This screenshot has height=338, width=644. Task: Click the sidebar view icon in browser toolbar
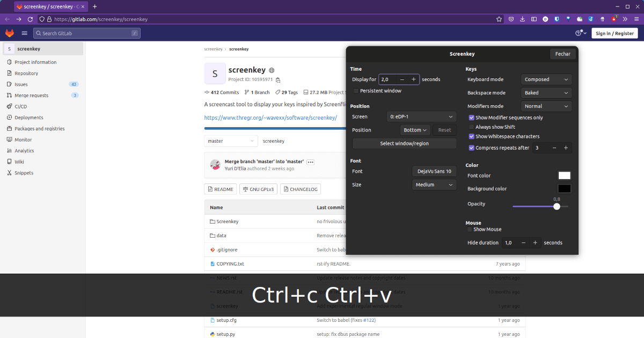(533, 19)
